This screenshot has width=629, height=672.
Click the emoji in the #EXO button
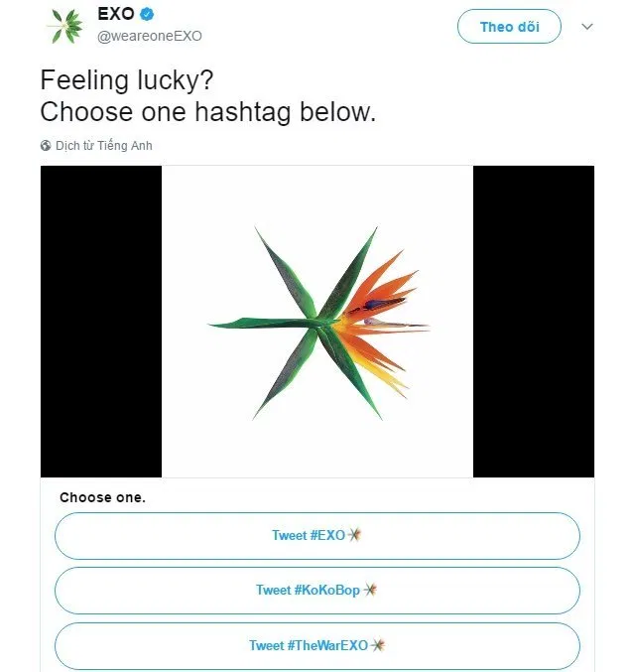pyautogui.click(x=354, y=535)
